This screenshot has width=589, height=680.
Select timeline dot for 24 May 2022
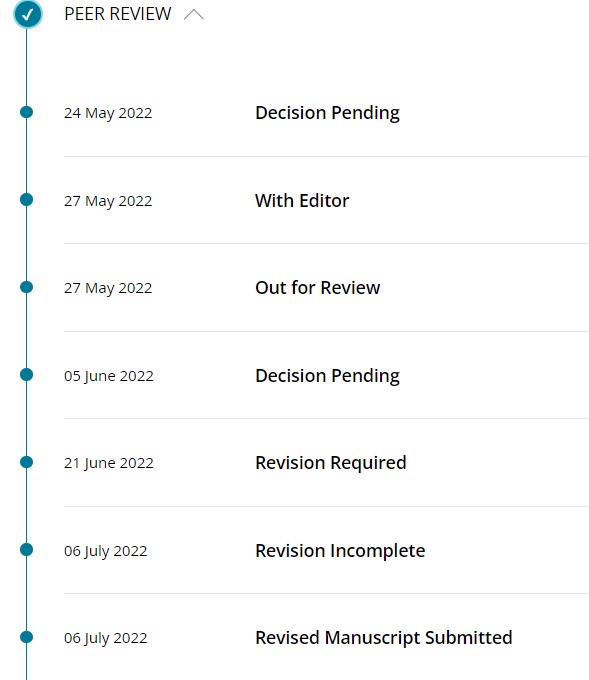pos(26,112)
